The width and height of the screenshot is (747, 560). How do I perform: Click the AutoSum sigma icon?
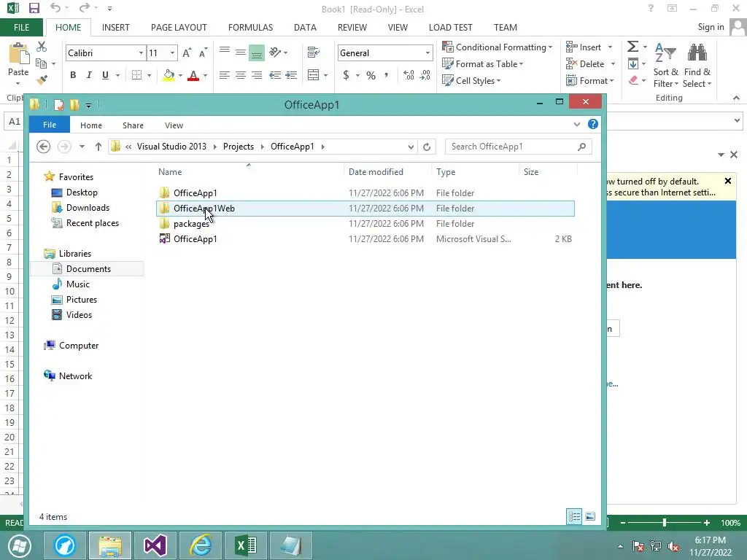[x=632, y=47]
